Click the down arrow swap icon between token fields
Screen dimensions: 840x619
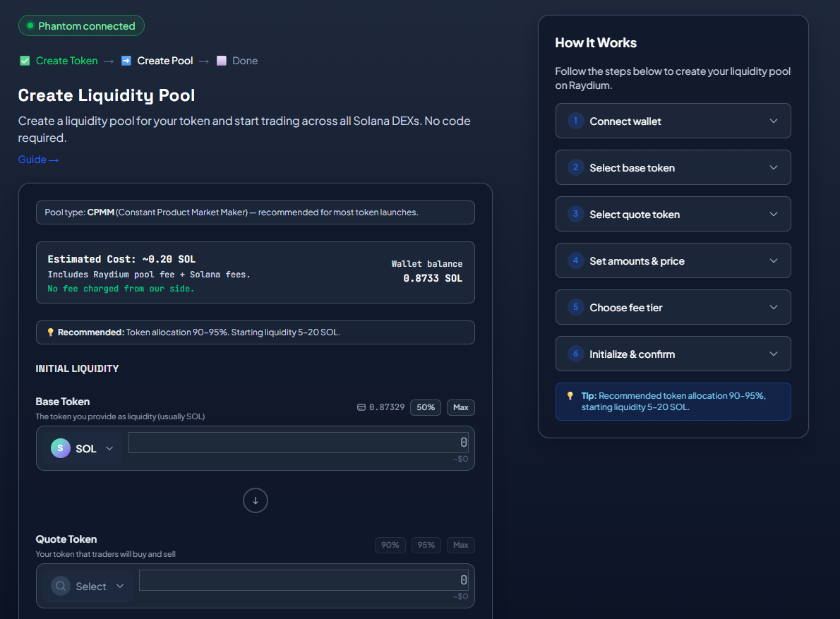pos(255,500)
